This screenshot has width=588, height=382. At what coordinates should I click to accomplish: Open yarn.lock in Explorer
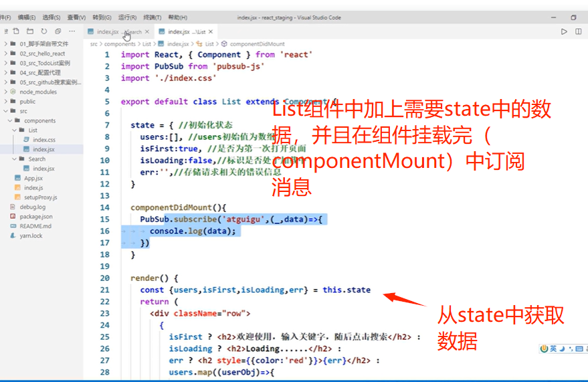[31, 235]
